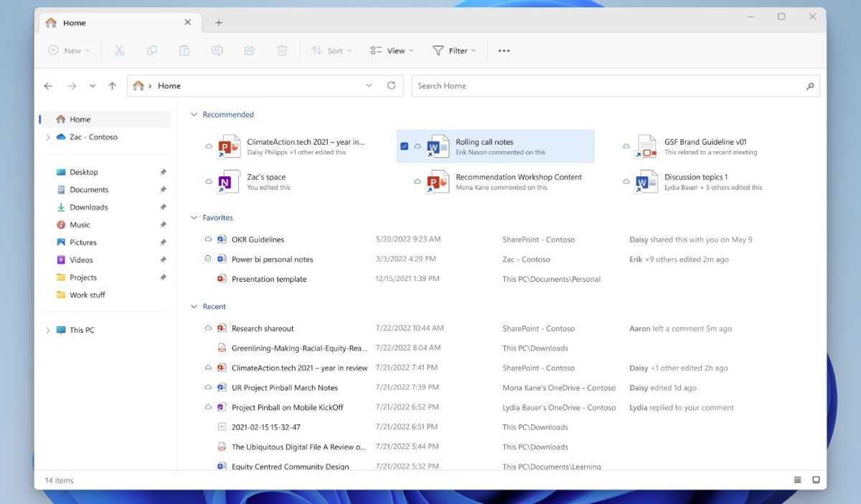Switch to details list view icon
This screenshot has width=861, height=504.
(797, 480)
